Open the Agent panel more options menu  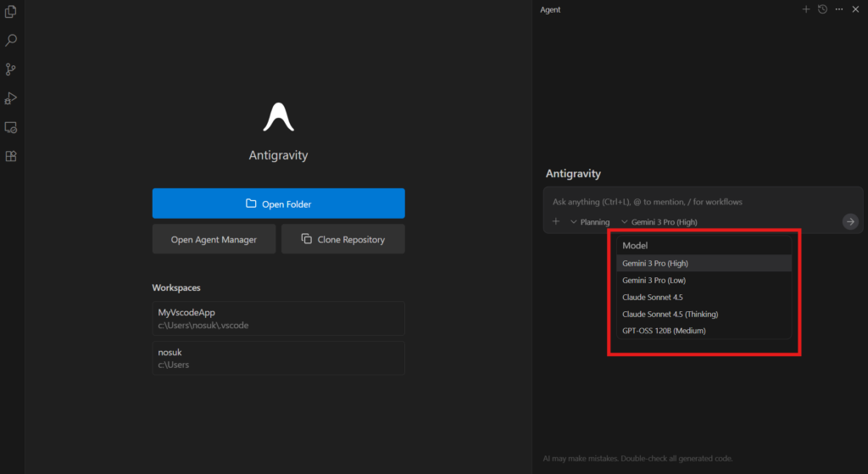[x=839, y=9]
